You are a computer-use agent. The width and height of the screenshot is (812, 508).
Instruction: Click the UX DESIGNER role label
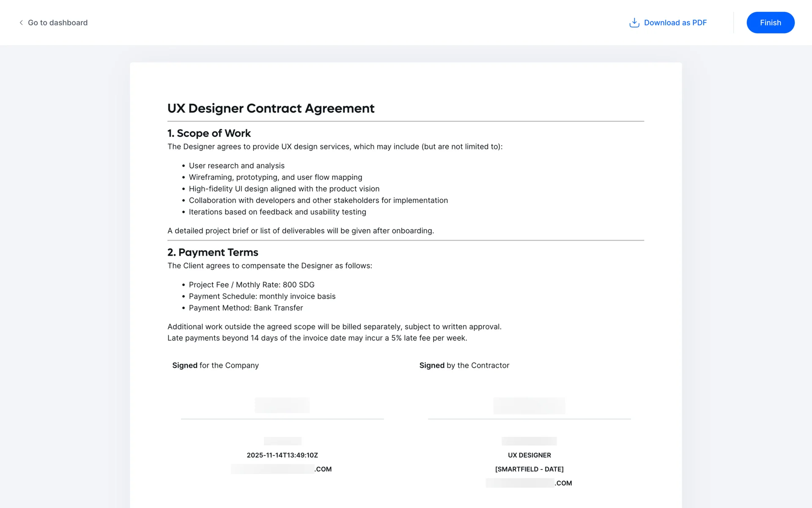(x=529, y=455)
